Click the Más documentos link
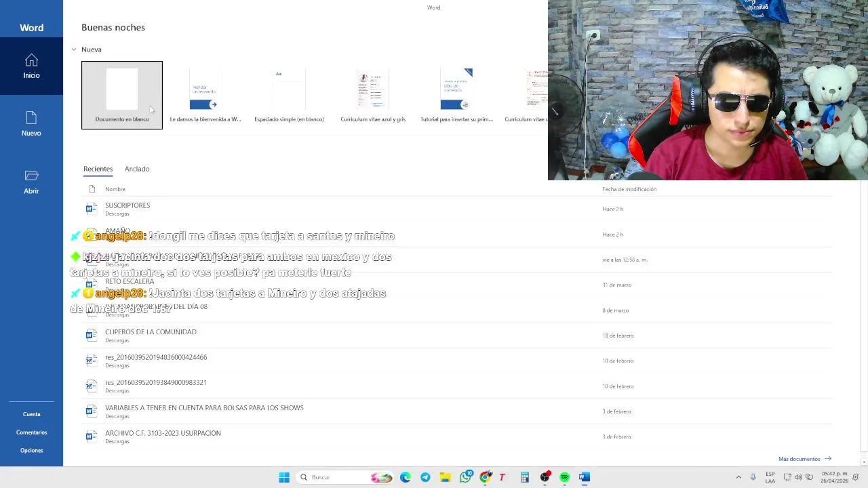This screenshot has height=488, width=868. (x=800, y=459)
